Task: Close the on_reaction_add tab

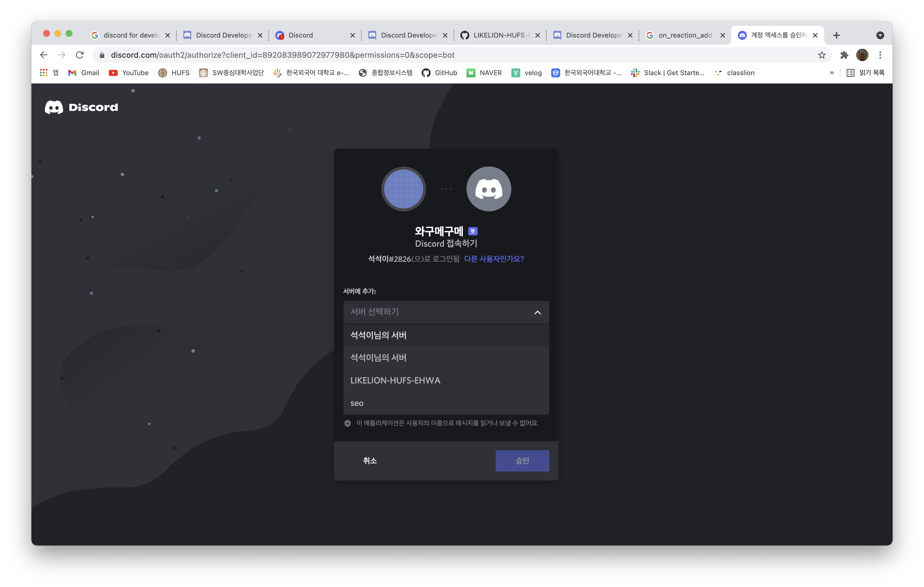Action: (x=722, y=35)
